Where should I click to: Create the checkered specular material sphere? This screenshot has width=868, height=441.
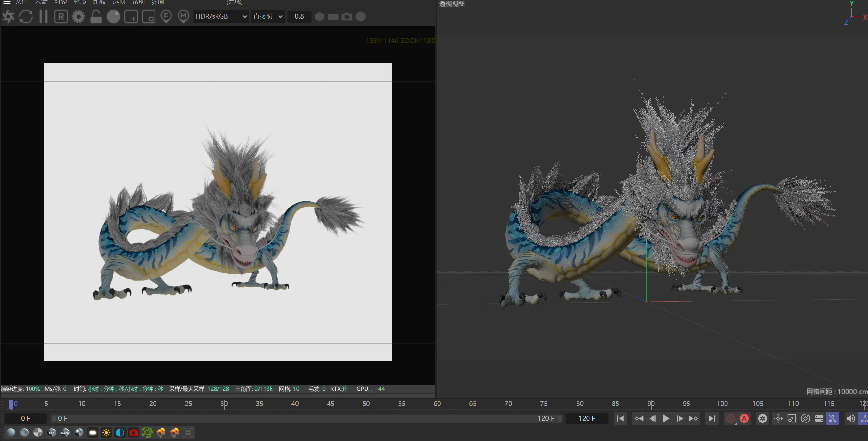[38, 433]
